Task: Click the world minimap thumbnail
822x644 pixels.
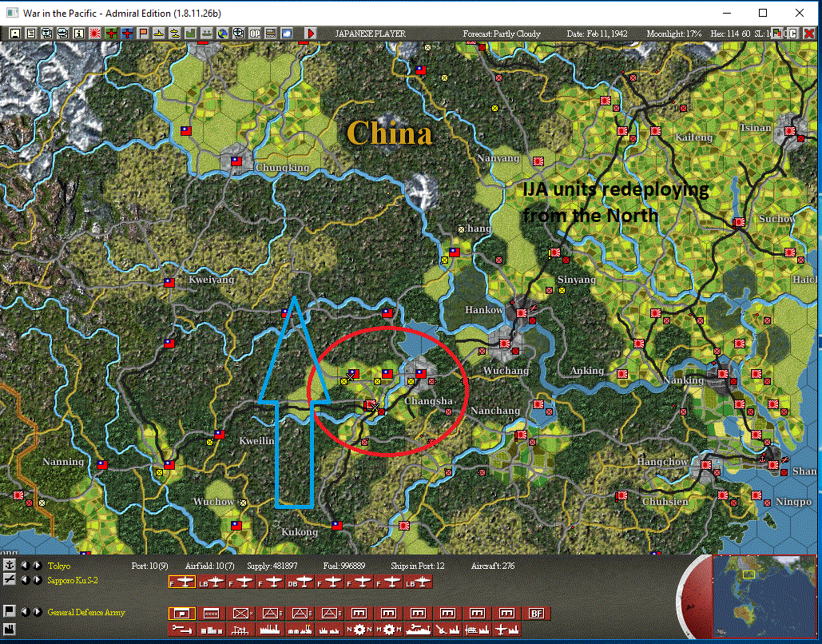Action: coord(764,596)
